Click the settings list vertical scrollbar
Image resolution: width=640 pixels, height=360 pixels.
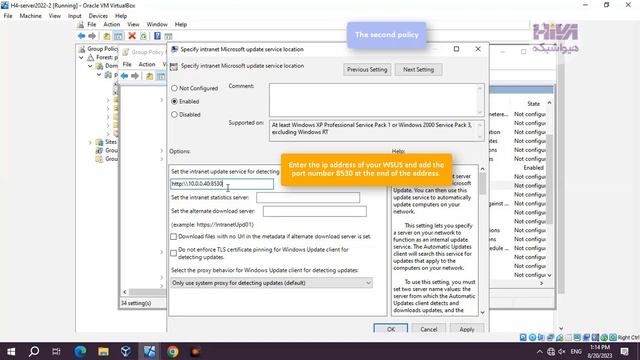point(549,180)
